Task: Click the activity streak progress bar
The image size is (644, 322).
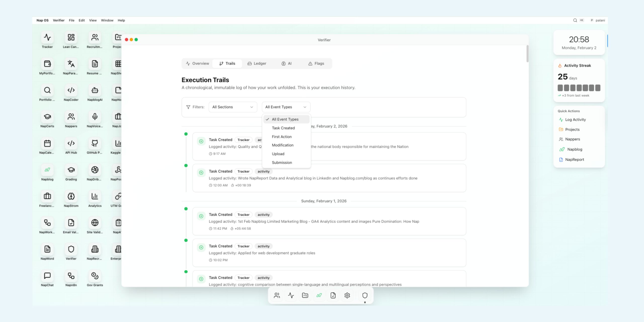Action: [x=579, y=88]
